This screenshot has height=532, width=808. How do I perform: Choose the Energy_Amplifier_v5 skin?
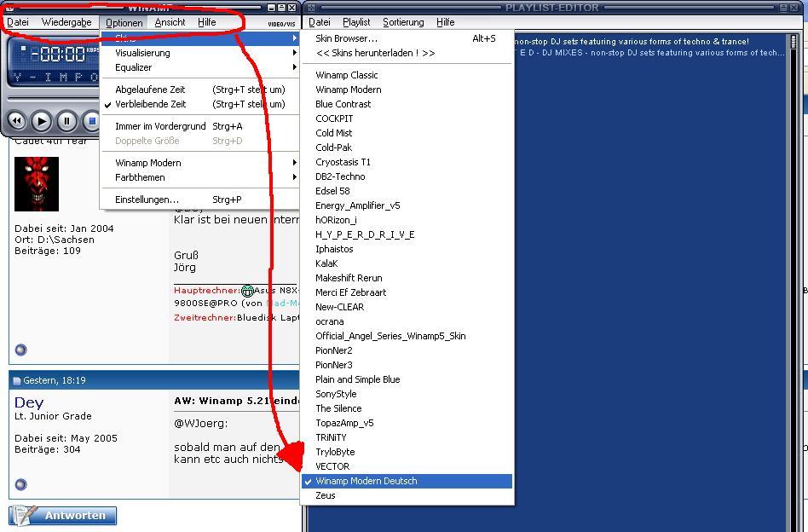pyautogui.click(x=407, y=205)
